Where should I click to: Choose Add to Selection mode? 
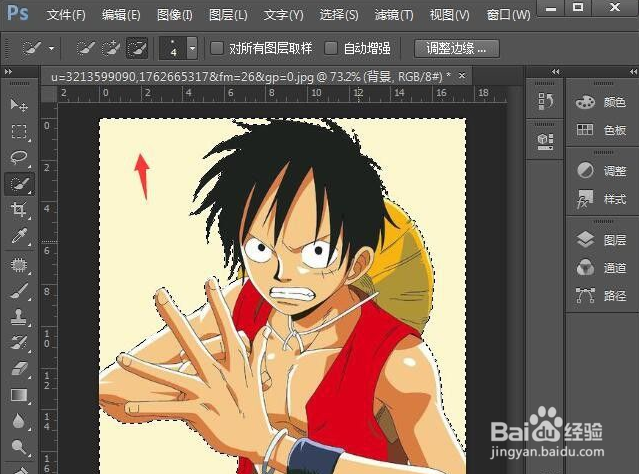click(111, 49)
